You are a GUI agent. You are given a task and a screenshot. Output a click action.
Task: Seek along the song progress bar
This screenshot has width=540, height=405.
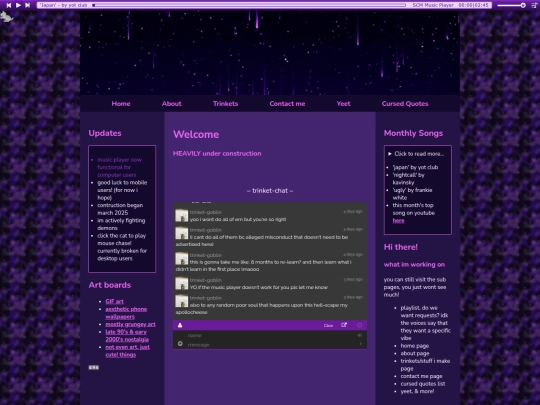coord(250,5)
